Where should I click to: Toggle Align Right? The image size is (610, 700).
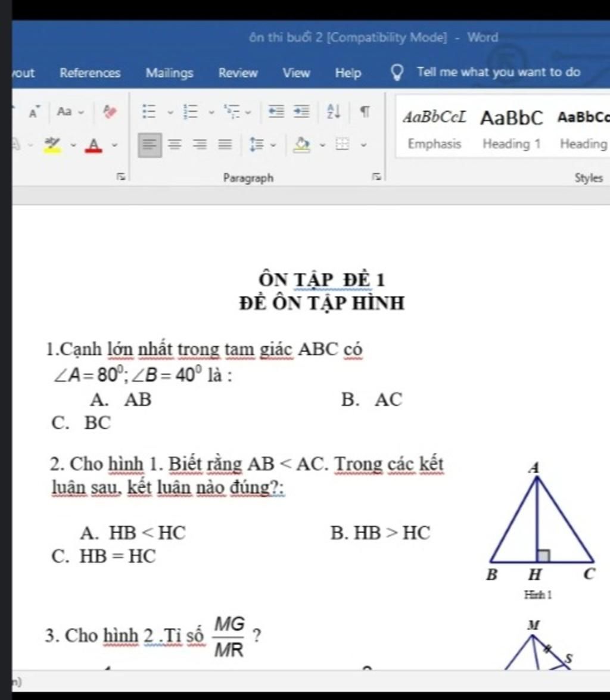click(200, 145)
